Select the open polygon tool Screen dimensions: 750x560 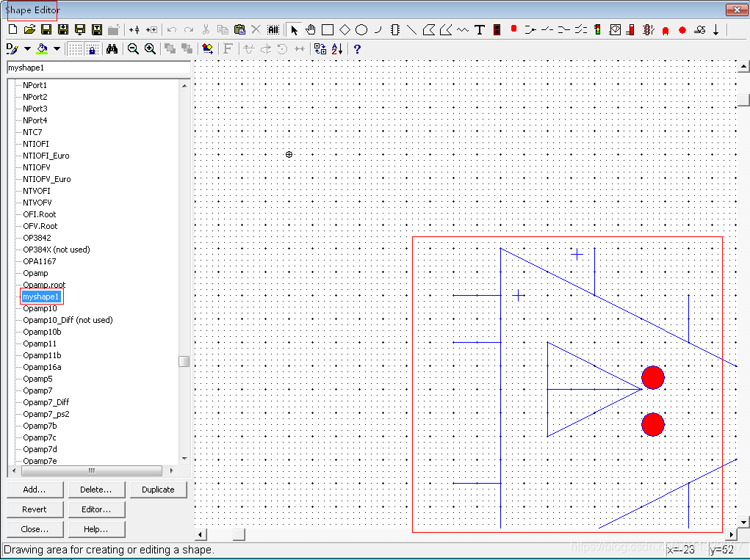(x=446, y=29)
